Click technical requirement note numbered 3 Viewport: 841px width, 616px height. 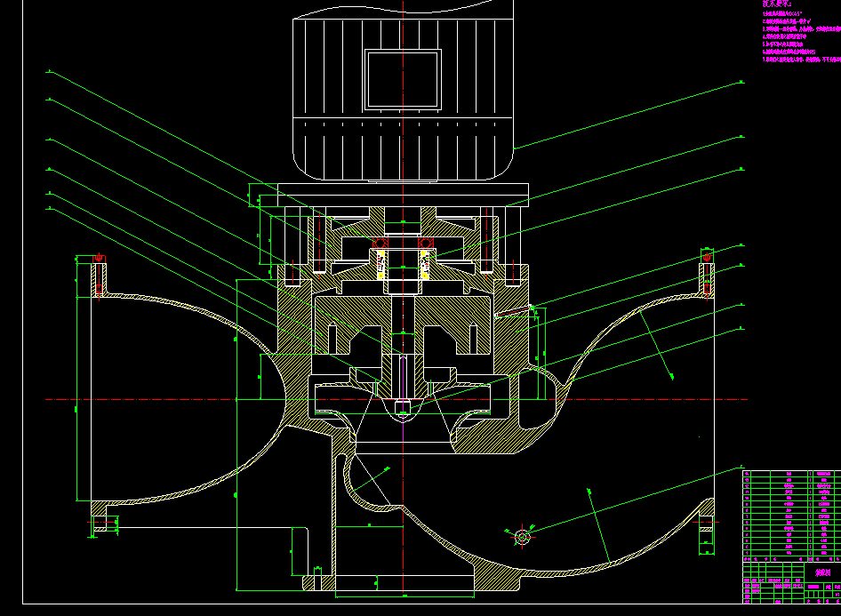click(802, 29)
